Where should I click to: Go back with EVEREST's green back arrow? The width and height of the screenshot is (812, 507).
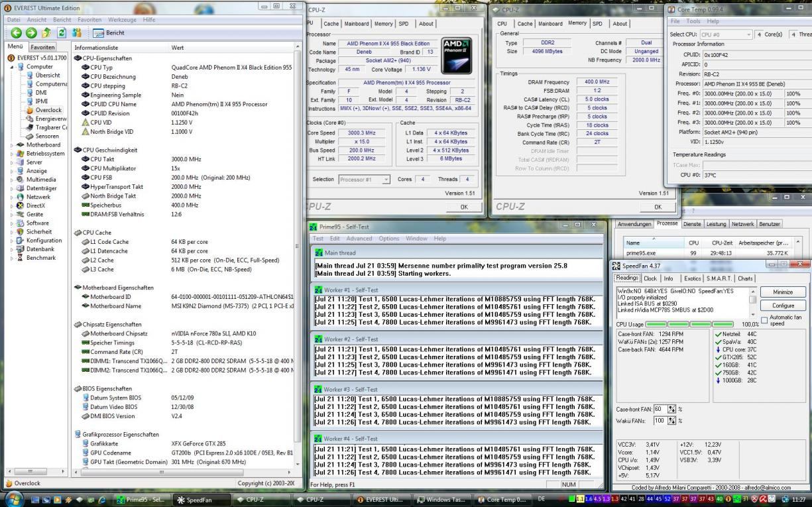point(16,32)
